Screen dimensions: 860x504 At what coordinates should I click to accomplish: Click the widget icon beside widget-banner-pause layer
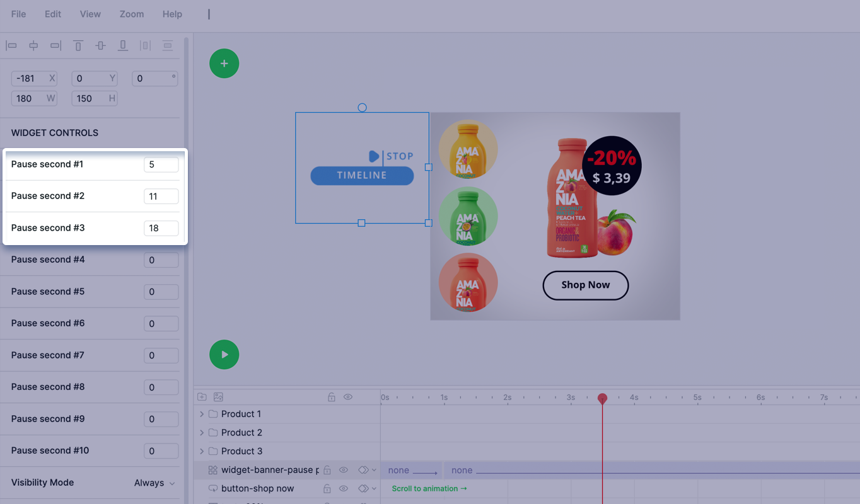tap(212, 470)
